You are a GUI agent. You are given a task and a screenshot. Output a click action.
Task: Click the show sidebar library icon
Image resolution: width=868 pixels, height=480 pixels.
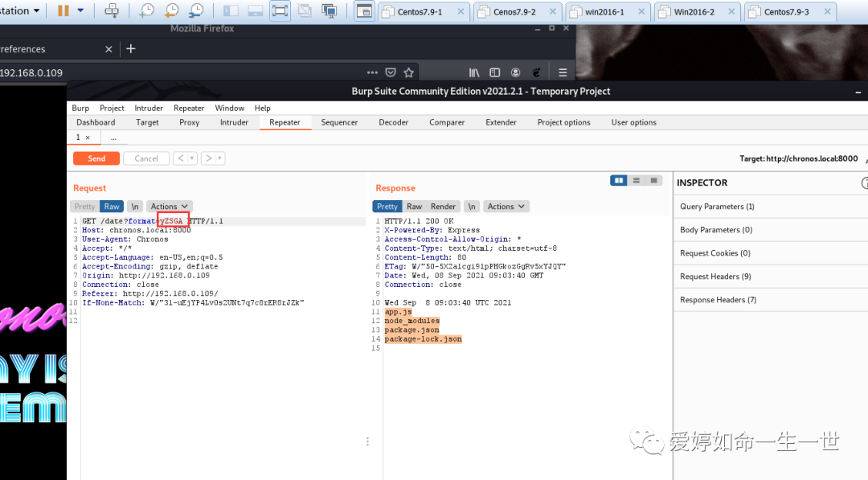point(231,10)
